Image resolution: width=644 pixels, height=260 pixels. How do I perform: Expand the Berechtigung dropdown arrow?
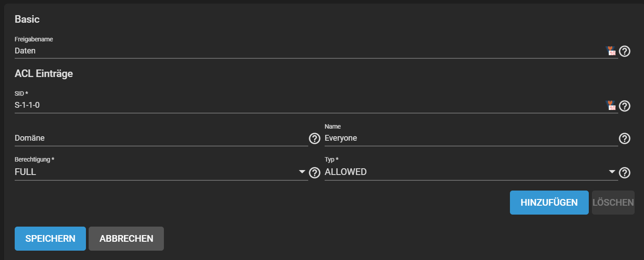(302, 172)
